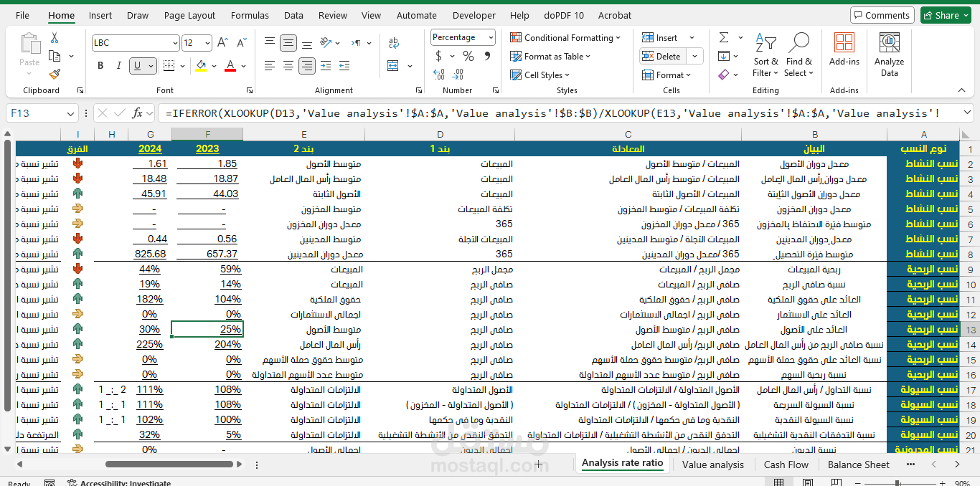980x486 pixels.
Task: Toggle Underline formatting
Action: click(x=137, y=66)
